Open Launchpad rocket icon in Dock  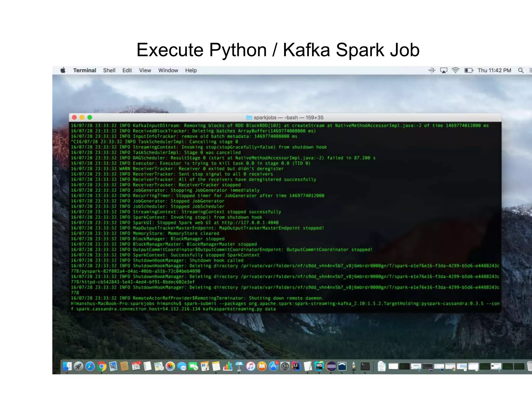tap(78, 366)
